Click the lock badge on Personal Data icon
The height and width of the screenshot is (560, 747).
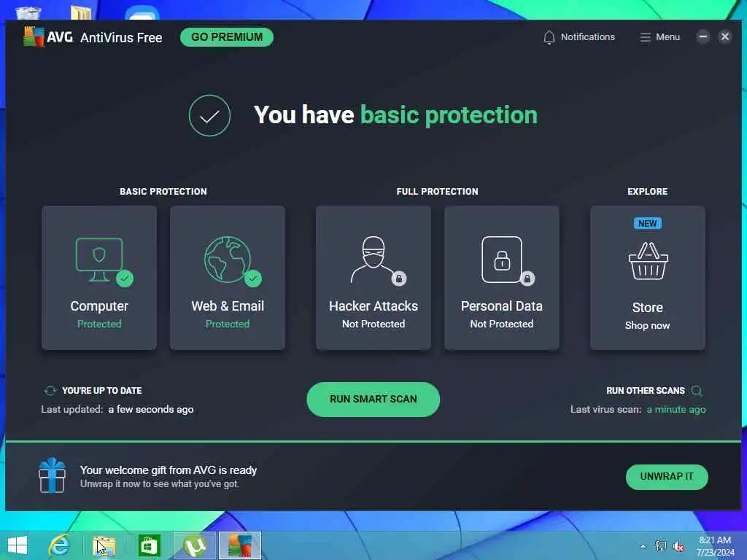click(527, 279)
